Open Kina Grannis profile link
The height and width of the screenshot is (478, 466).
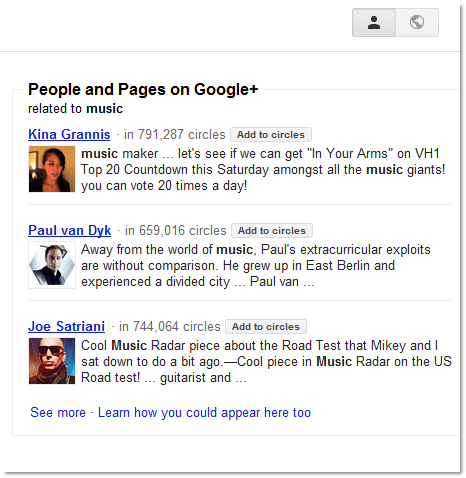[x=69, y=134]
